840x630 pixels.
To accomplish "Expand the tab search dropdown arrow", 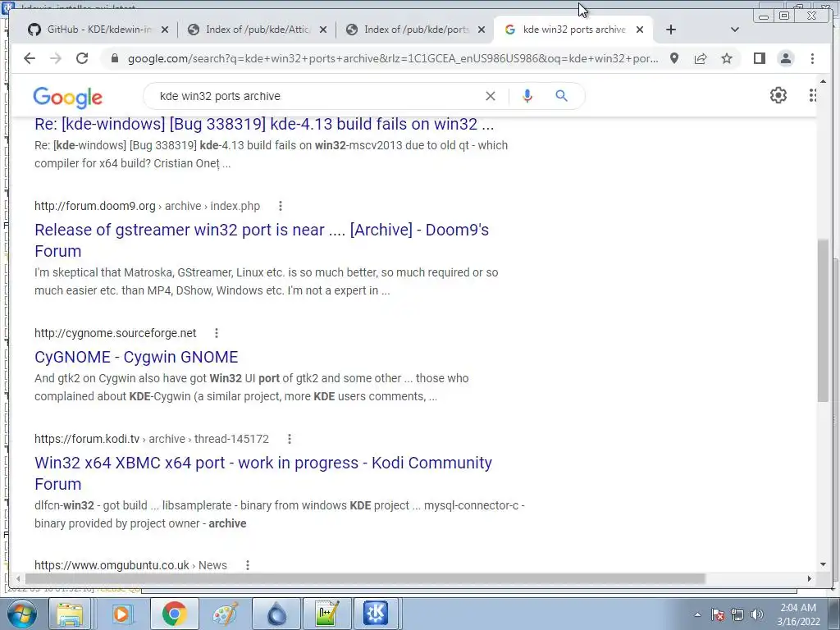I will 735,30.
